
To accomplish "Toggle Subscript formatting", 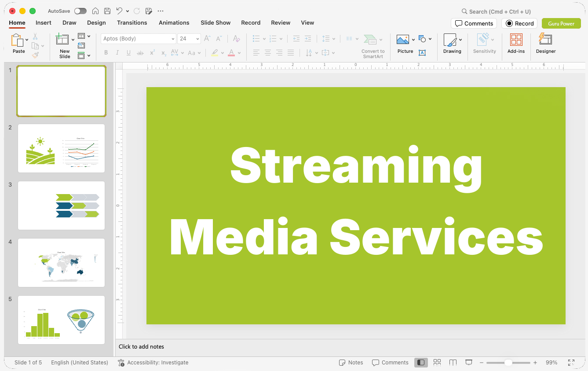I will click(164, 53).
